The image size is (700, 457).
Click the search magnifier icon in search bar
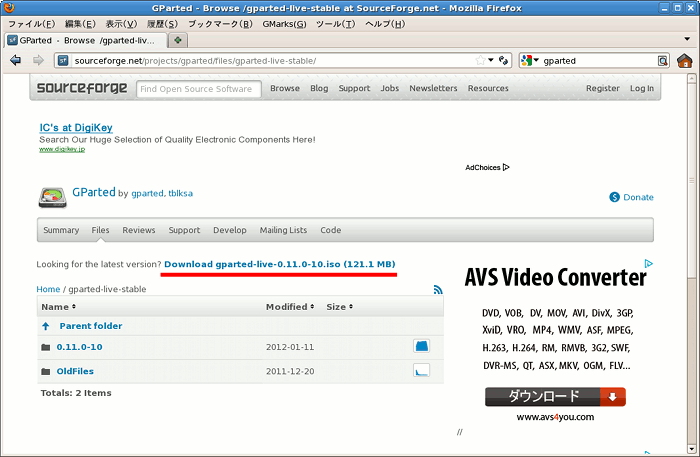(x=662, y=61)
